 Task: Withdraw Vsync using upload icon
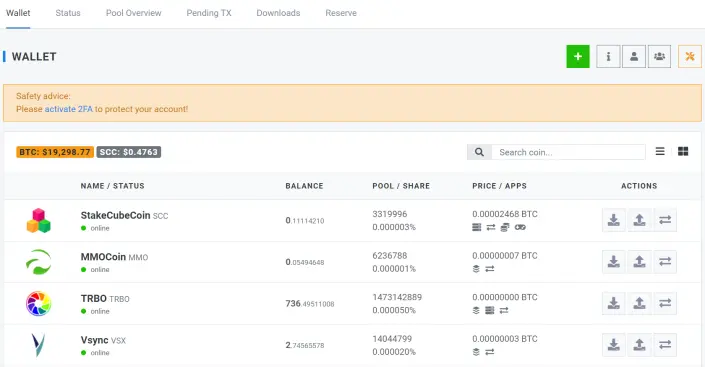639,345
